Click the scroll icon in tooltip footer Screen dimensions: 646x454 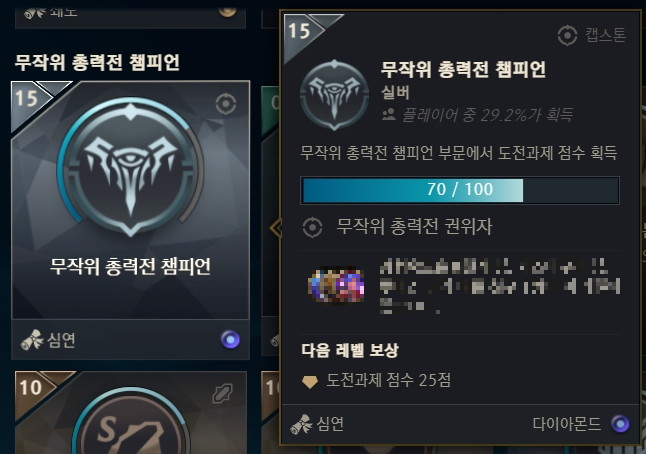[301, 424]
